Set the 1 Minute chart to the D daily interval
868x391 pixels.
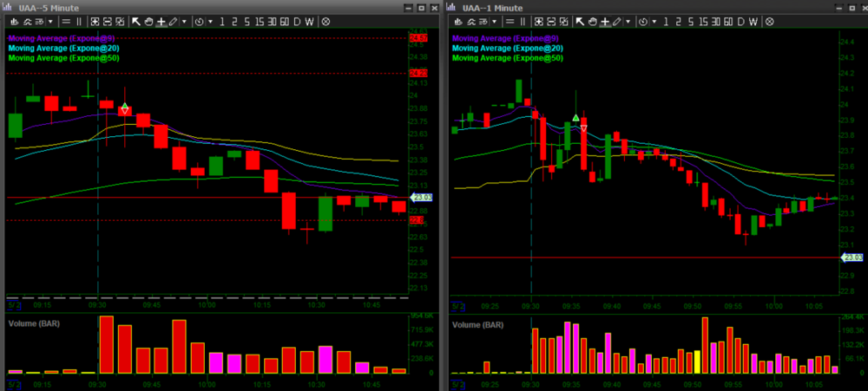point(742,22)
